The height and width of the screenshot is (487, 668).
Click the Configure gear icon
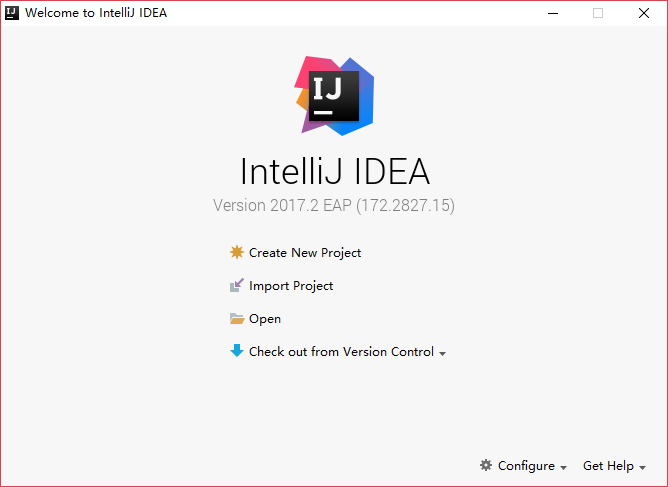pyautogui.click(x=486, y=465)
